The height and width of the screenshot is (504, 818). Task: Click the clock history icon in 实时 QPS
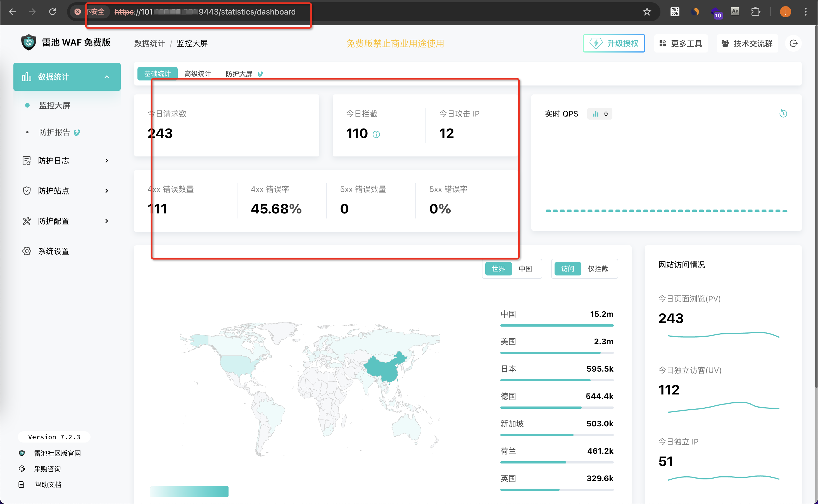(x=783, y=114)
